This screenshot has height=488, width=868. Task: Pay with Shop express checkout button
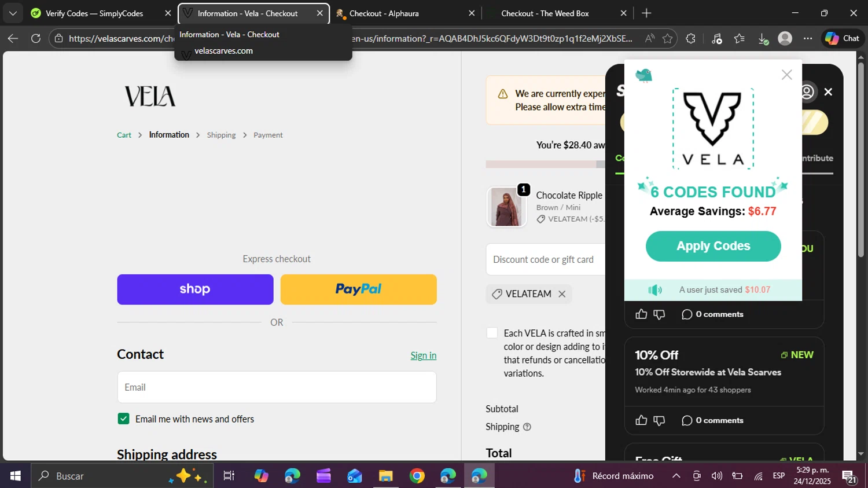pos(195,289)
